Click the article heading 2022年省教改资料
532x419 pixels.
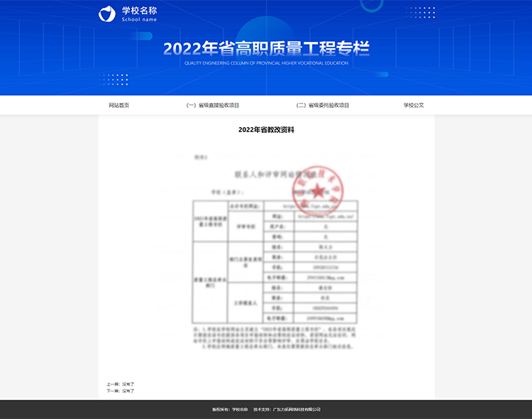click(x=266, y=130)
